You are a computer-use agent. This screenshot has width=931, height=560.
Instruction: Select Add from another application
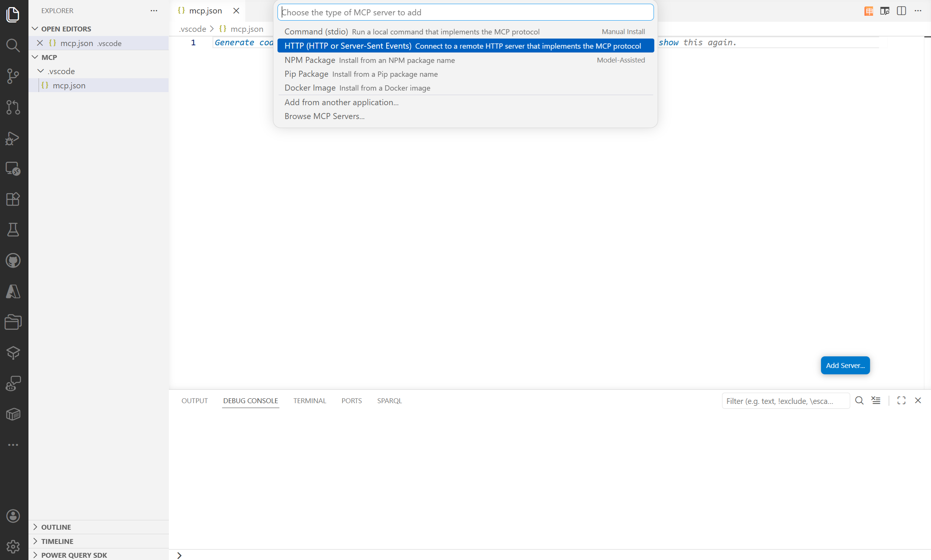pyautogui.click(x=466, y=102)
